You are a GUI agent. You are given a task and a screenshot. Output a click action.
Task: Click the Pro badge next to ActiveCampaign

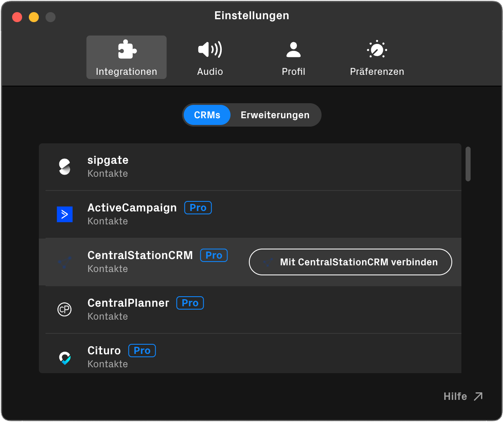point(198,208)
